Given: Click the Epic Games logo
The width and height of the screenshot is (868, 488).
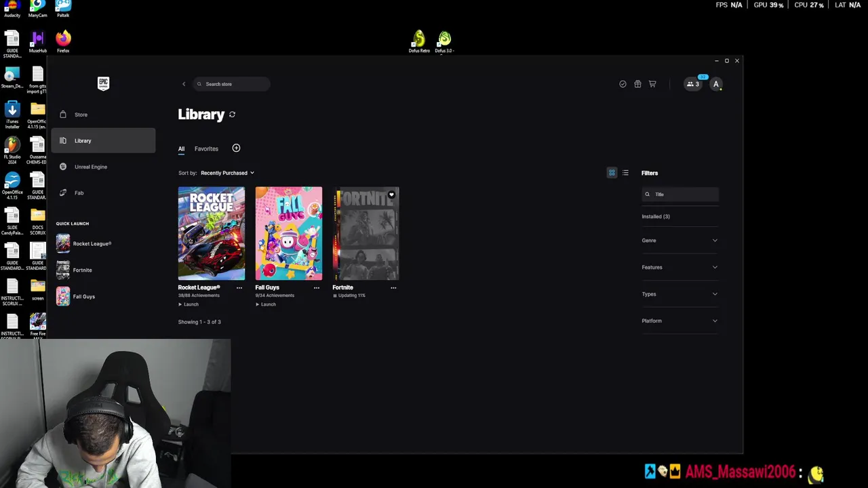Looking at the screenshot, I should pos(103,83).
